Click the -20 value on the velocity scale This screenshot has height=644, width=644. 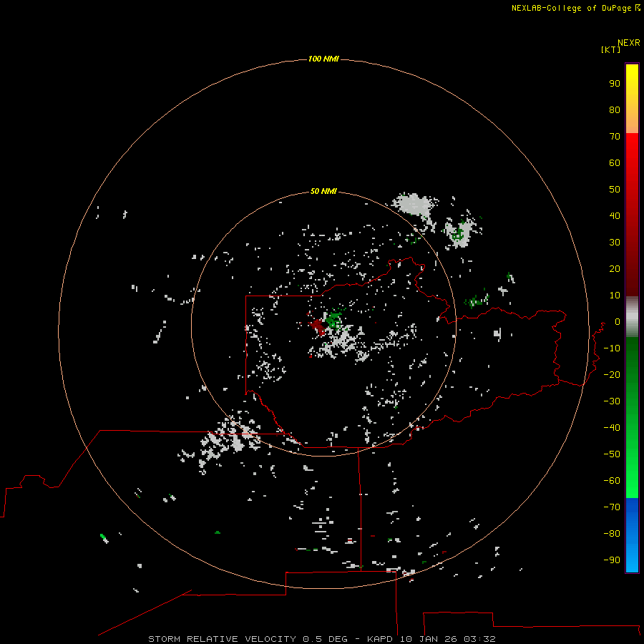click(x=612, y=374)
